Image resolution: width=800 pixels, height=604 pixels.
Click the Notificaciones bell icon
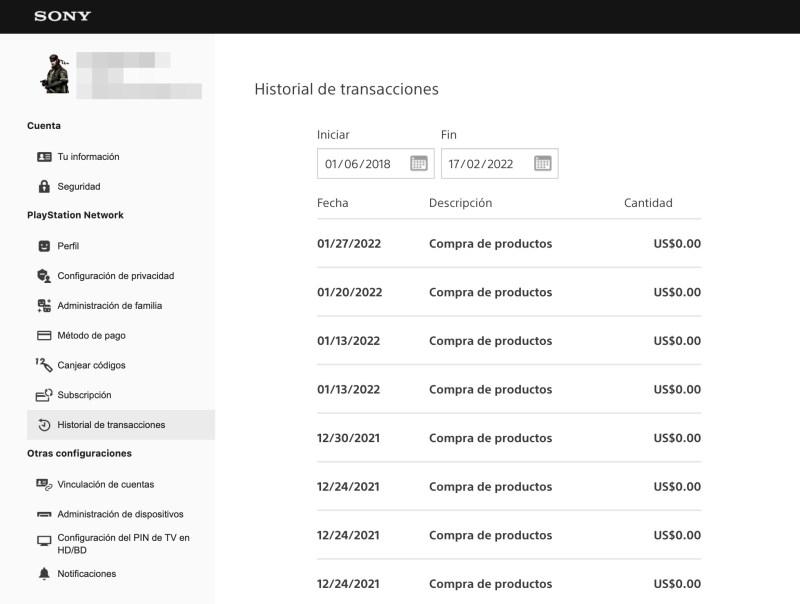point(44,574)
